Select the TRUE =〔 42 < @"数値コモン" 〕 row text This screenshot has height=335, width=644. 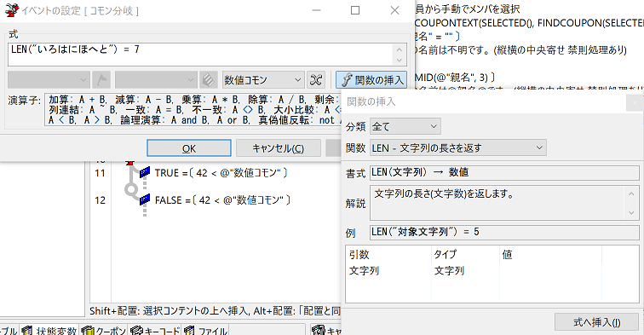(221, 173)
